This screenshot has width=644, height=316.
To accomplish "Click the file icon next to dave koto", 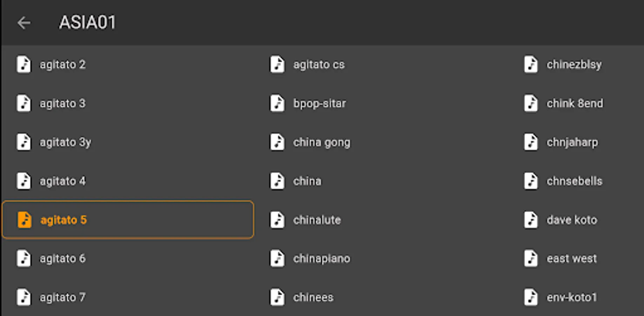I will (531, 220).
